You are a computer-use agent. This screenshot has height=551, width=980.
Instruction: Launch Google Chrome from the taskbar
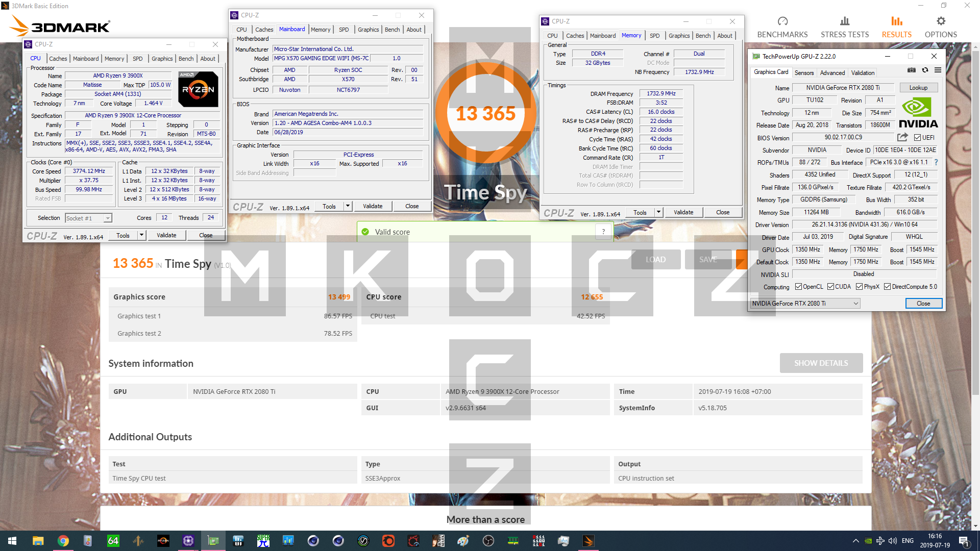pyautogui.click(x=63, y=541)
